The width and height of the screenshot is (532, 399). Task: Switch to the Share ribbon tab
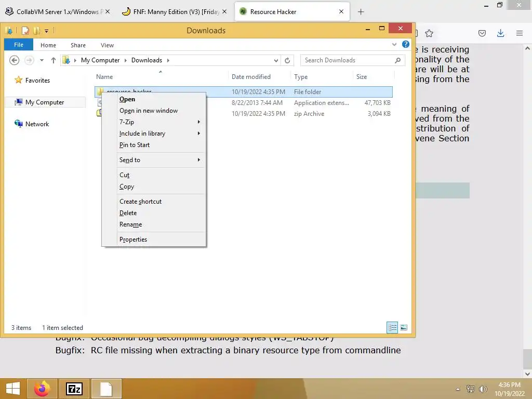point(78,45)
